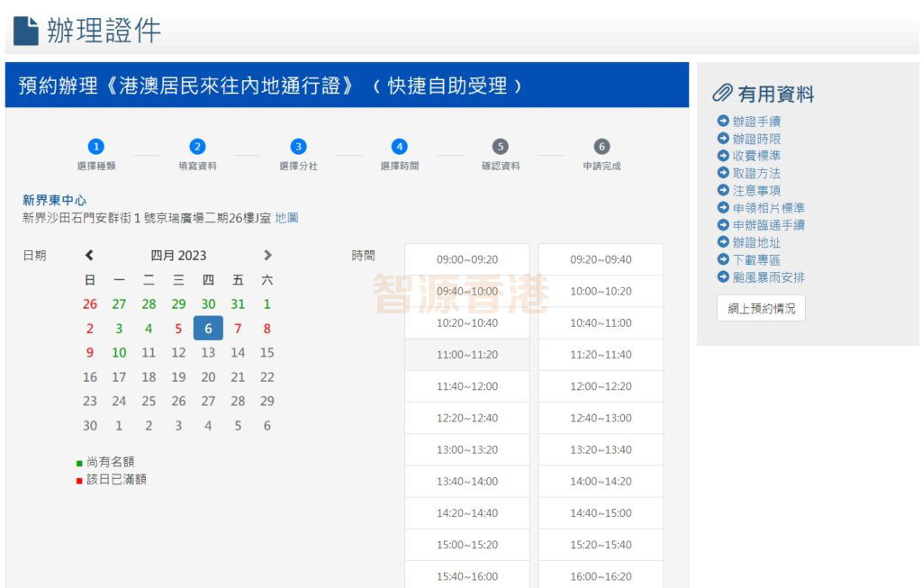
Task: Click arrow icon beside 辦證手續
Action: (723, 122)
